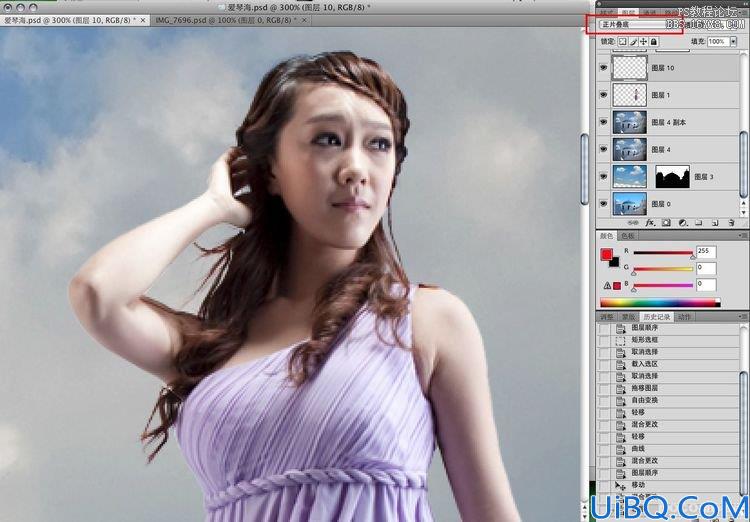Click the G value input field
This screenshot has width=750, height=522.
click(x=706, y=268)
